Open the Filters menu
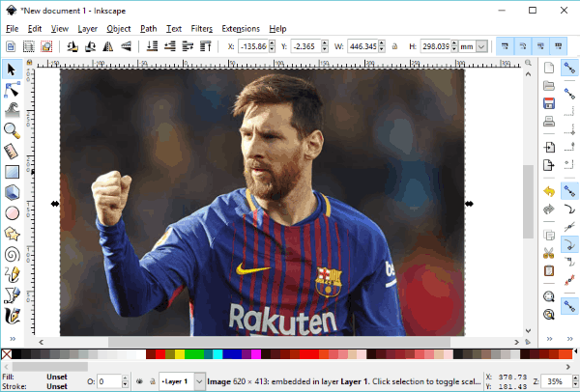The image size is (580, 392). tap(201, 29)
